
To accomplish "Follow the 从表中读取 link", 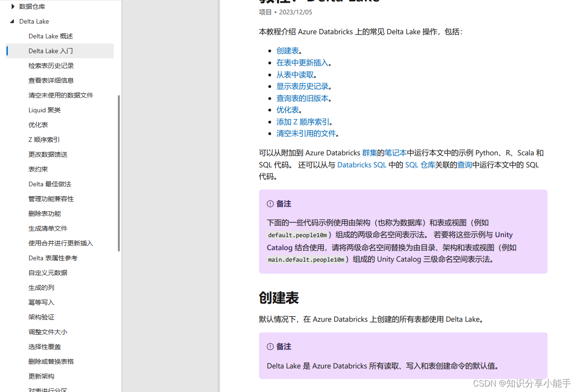I will click(x=295, y=74).
